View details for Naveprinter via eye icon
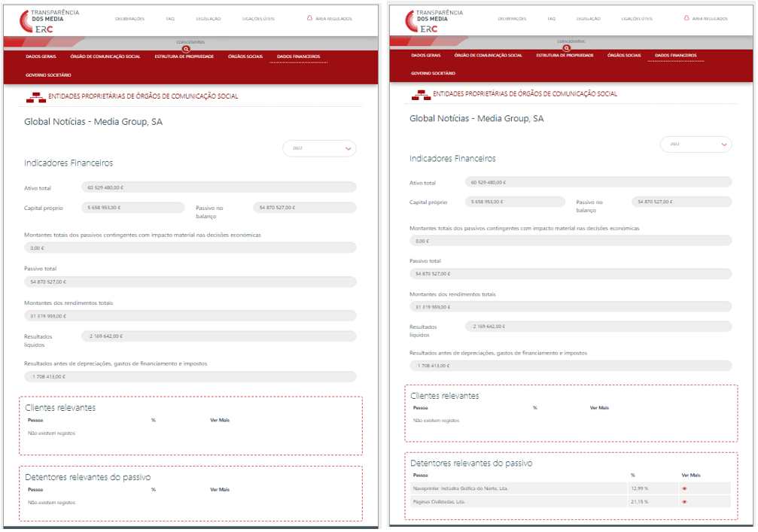The width and height of the screenshot is (758, 532). click(684, 488)
